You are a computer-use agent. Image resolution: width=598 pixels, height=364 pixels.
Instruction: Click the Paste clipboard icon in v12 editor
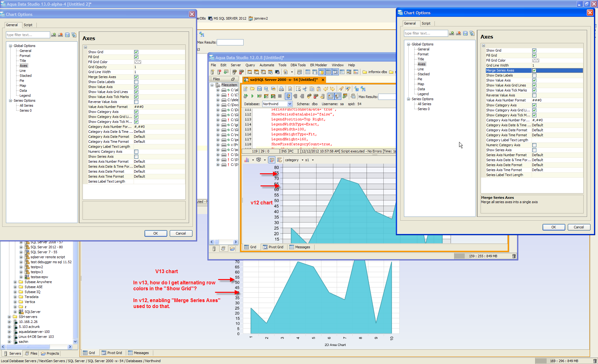(319, 89)
